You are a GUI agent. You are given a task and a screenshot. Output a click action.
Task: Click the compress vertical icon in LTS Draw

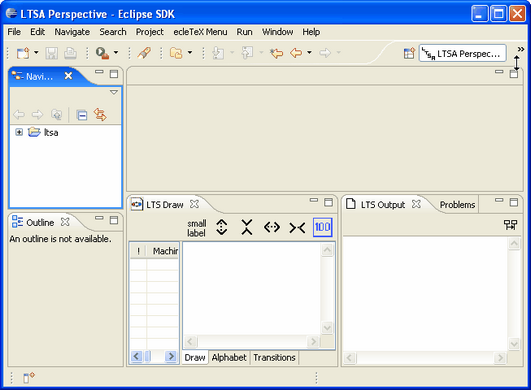click(x=247, y=227)
